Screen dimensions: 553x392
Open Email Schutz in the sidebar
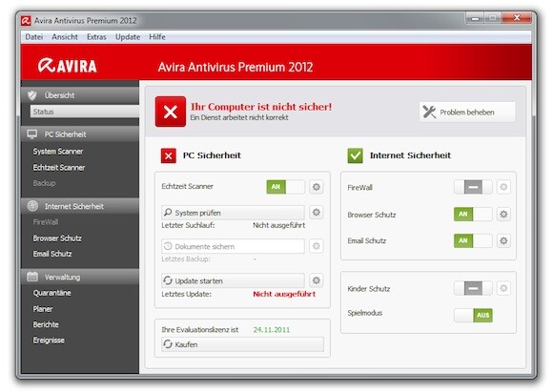tap(52, 254)
